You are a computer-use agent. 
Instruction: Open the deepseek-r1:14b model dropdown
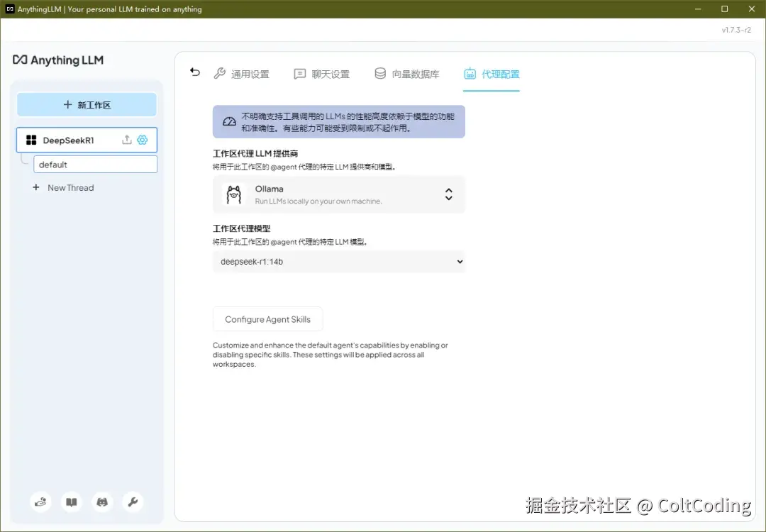point(339,262)
